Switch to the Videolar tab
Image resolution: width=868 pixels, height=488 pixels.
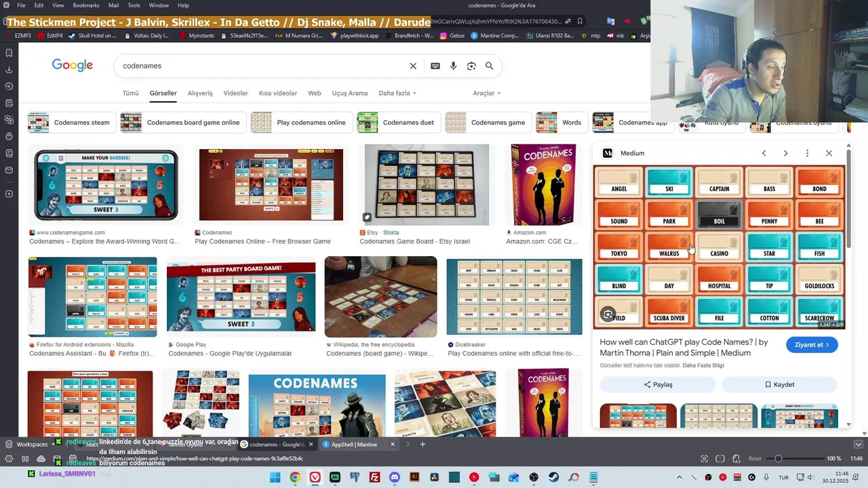(236, 93)
